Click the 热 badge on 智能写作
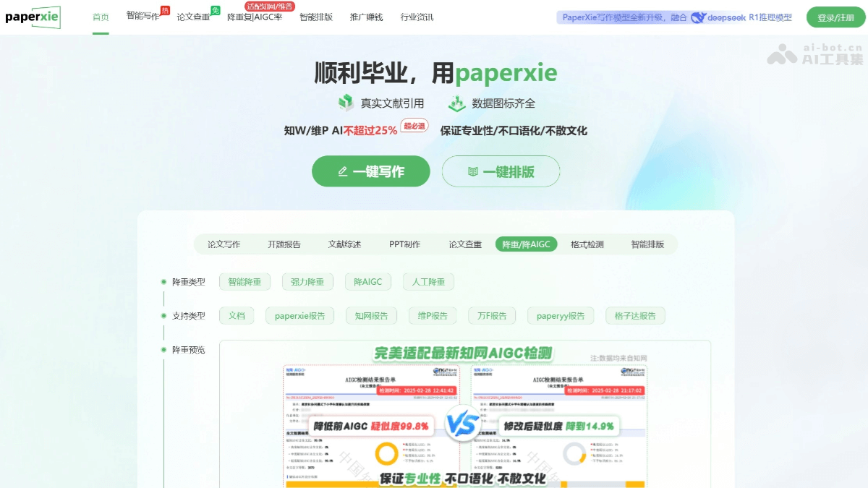868x488 pixels. [x=165, y=9]
